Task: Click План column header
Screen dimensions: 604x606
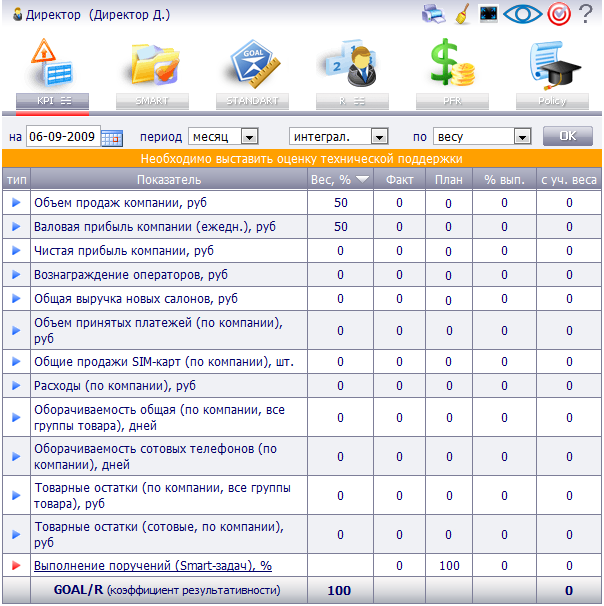Action: [x=449, y=180]
